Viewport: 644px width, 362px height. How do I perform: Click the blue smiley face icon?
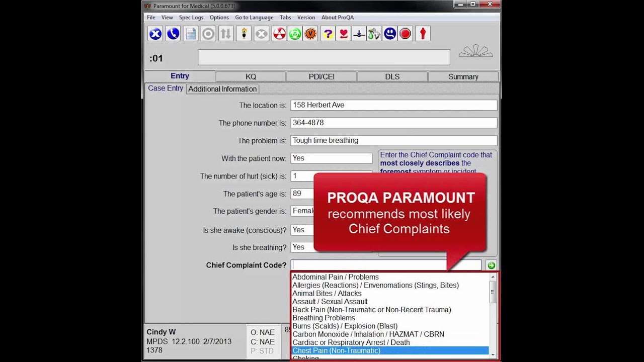(x=390, y=34)
